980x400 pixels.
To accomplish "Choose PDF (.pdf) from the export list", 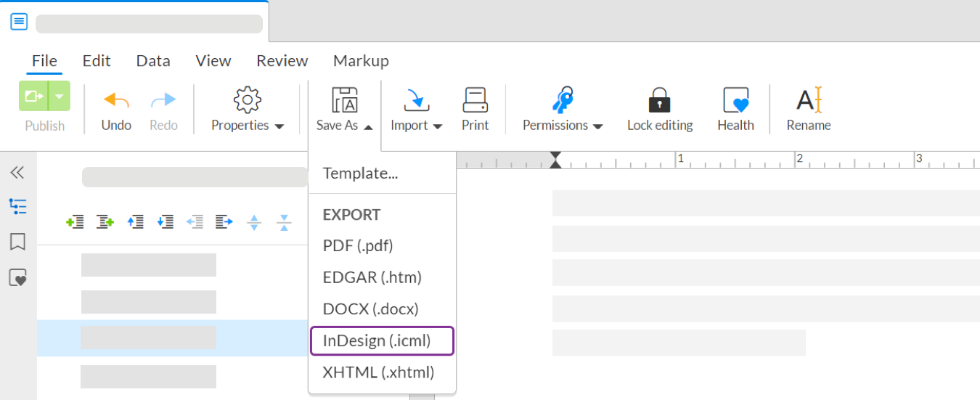I will tap(358, 245).
